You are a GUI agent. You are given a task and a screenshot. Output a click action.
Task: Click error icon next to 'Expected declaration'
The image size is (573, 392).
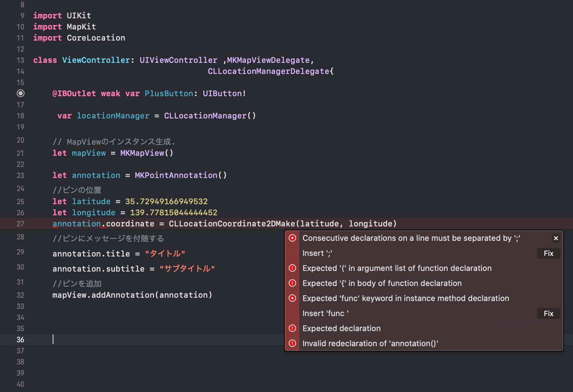pos(292,328)
